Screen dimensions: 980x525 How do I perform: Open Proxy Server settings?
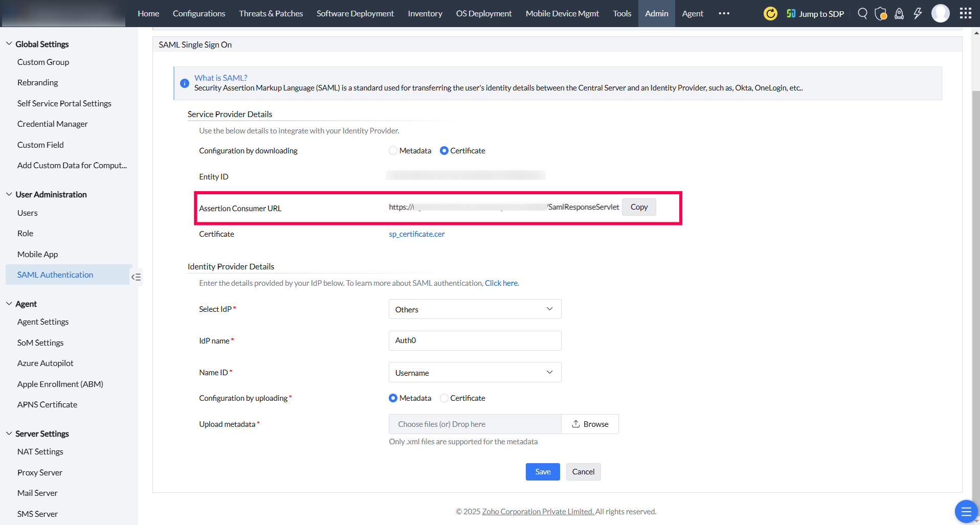pyautogui.click(x=39, y=472)
